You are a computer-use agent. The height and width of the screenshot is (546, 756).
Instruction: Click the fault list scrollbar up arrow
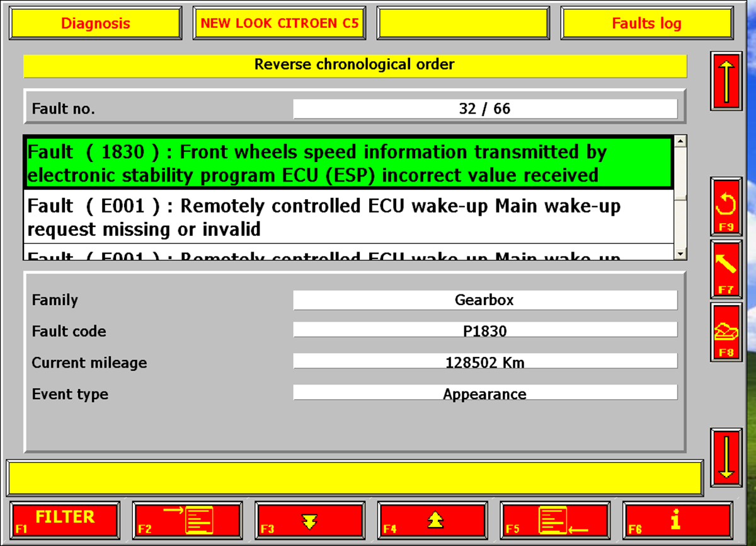tap(680, 142)
